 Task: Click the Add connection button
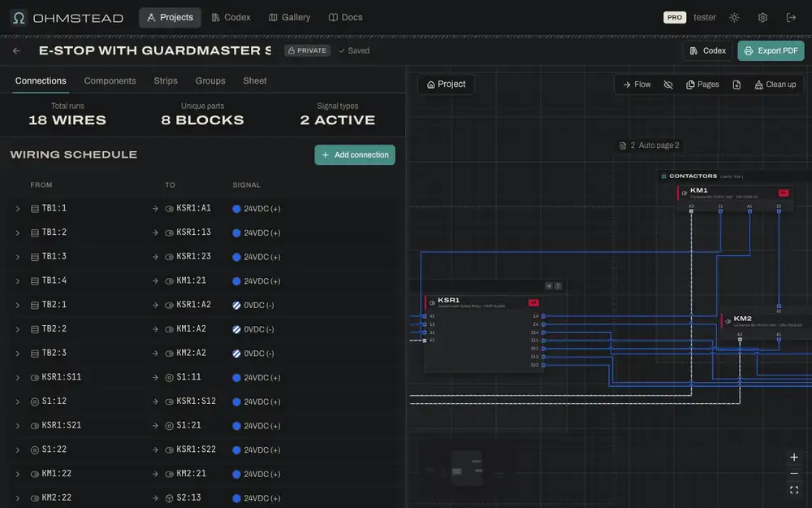coord(355,155)
